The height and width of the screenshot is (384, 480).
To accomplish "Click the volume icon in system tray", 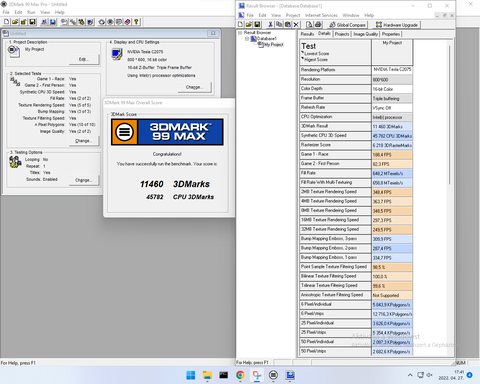I will [430, 375].
